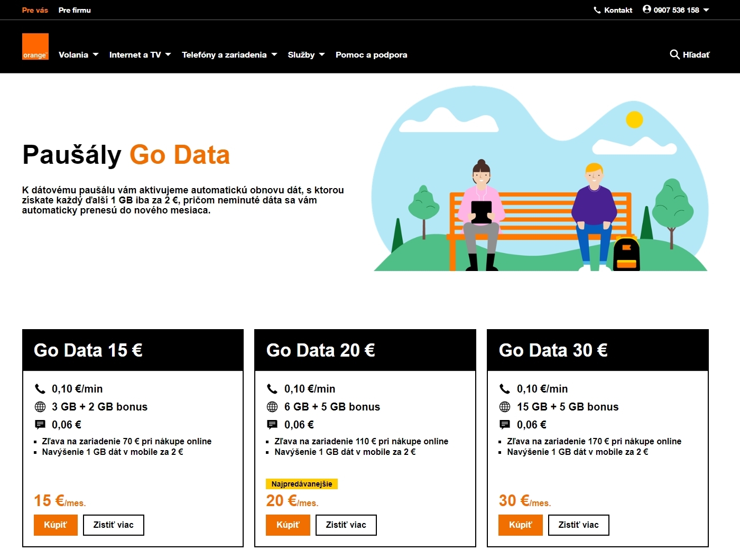
Task: Click the globe icon in Go Data 15 € card
Action: click(x=40, y=407)
